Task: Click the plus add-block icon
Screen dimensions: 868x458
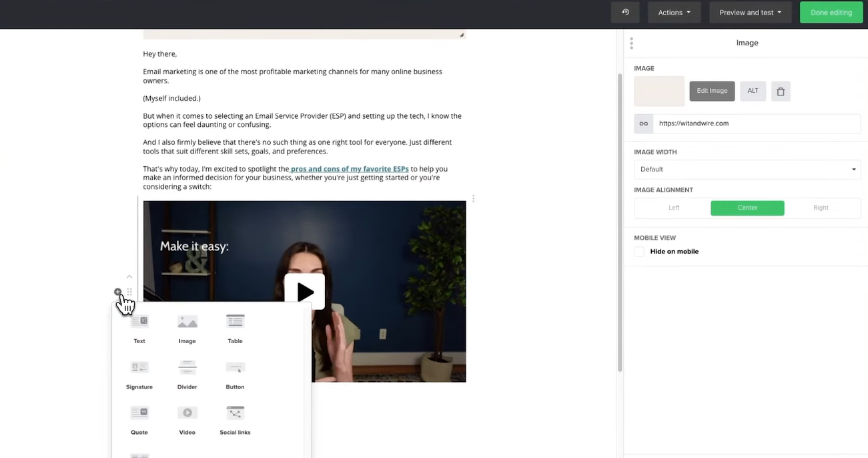Action: [x=117, y=292]
